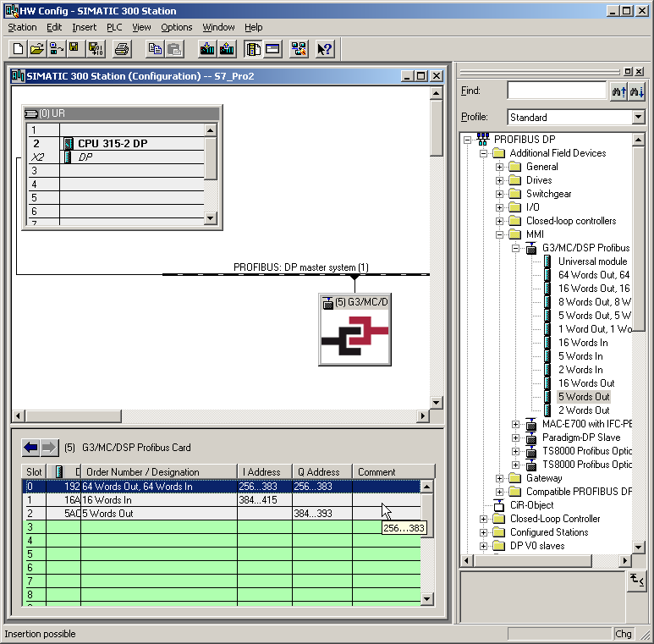Screen dimensions: 654x644
Task: Click the catalog info pane toggle icon
Action: pos(637,581)
